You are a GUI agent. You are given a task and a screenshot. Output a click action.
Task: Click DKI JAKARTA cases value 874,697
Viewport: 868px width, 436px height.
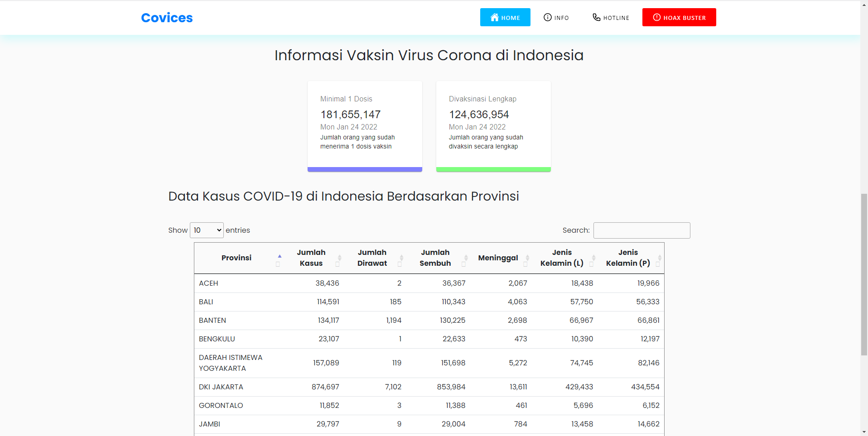tap(325, 387)
